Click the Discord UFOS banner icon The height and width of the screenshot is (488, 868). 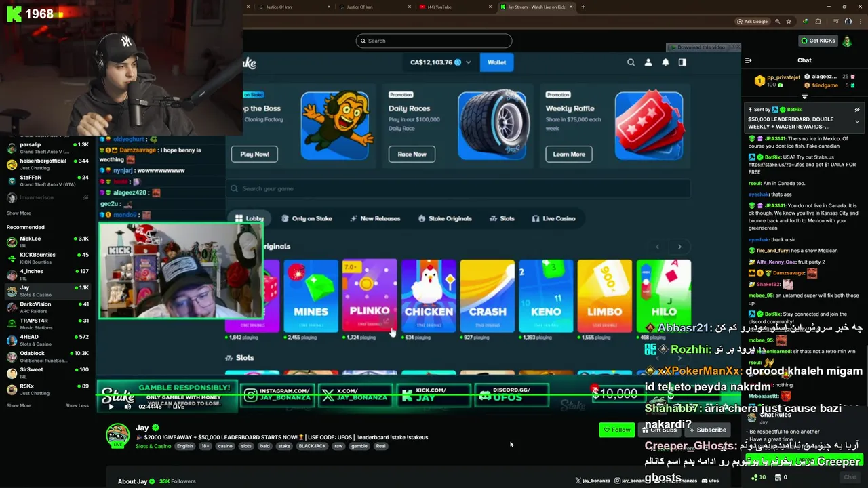(x=484, y=395)
